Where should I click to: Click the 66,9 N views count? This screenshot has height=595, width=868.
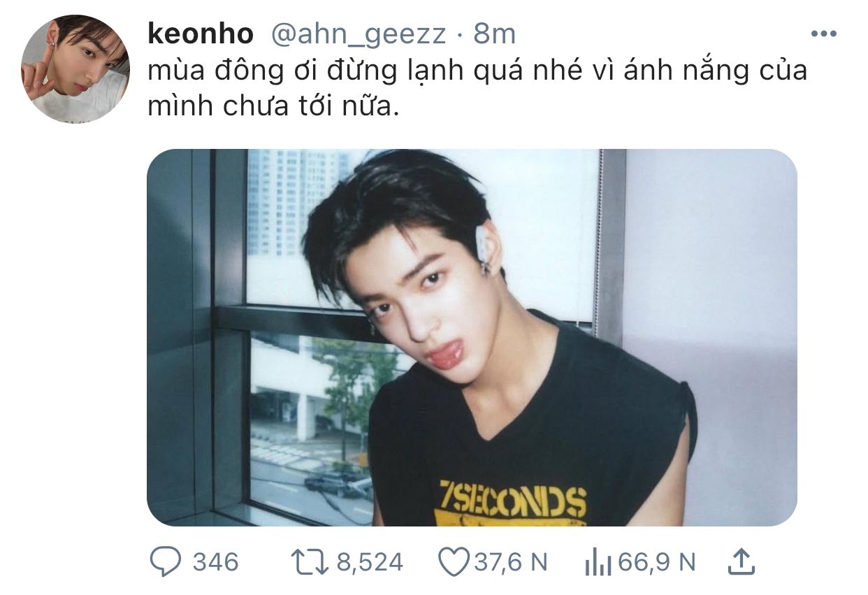(x=656, y=562)
